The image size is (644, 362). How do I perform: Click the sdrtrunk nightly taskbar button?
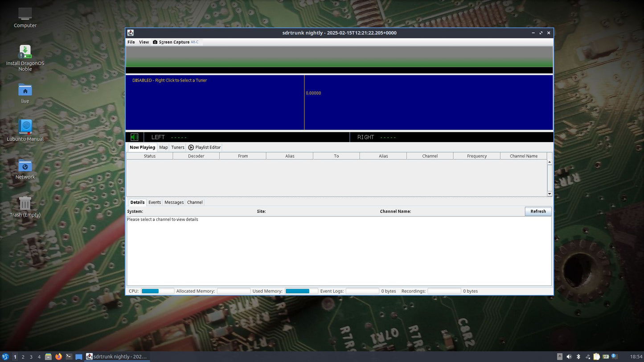[x=117, y=357]
